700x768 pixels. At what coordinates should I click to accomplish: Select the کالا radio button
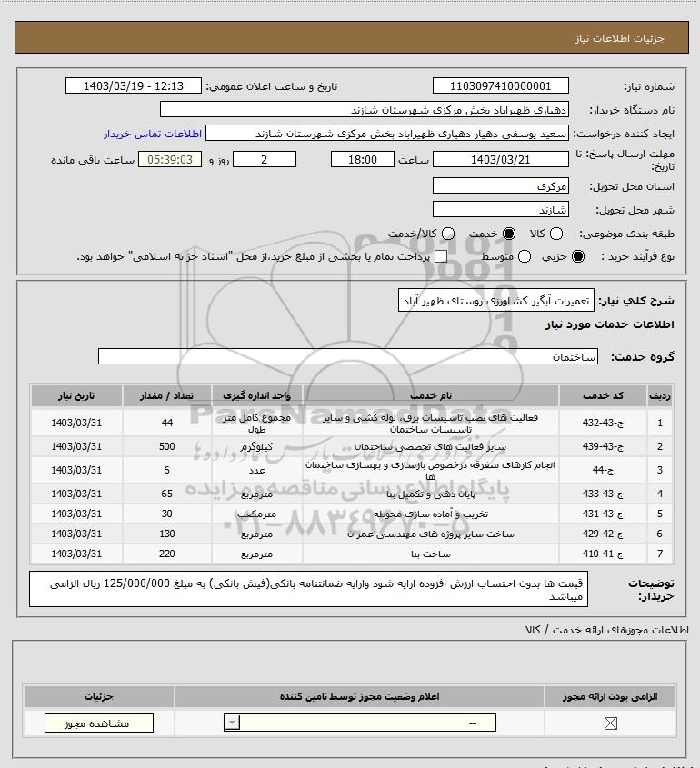coord(556,234)
